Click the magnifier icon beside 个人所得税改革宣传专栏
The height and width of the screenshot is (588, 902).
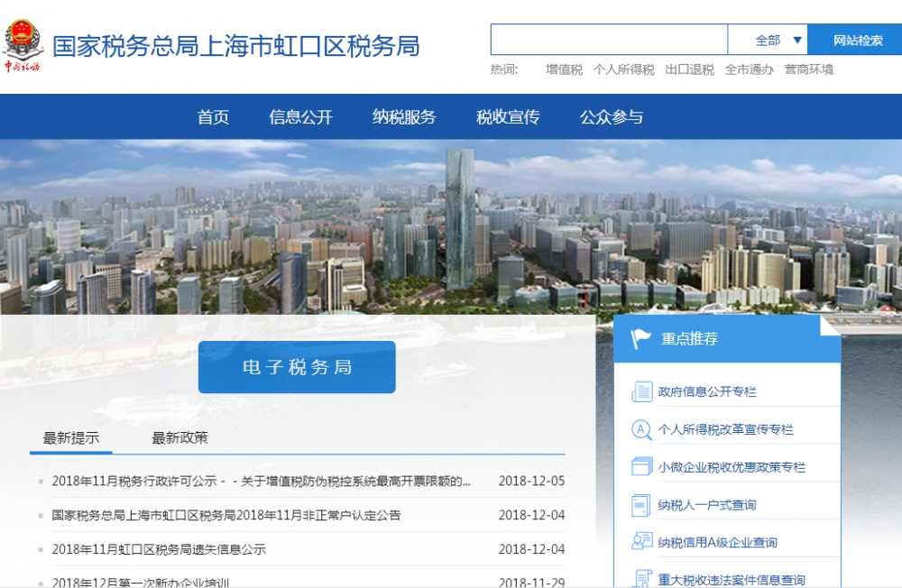[x=642, y=430]
